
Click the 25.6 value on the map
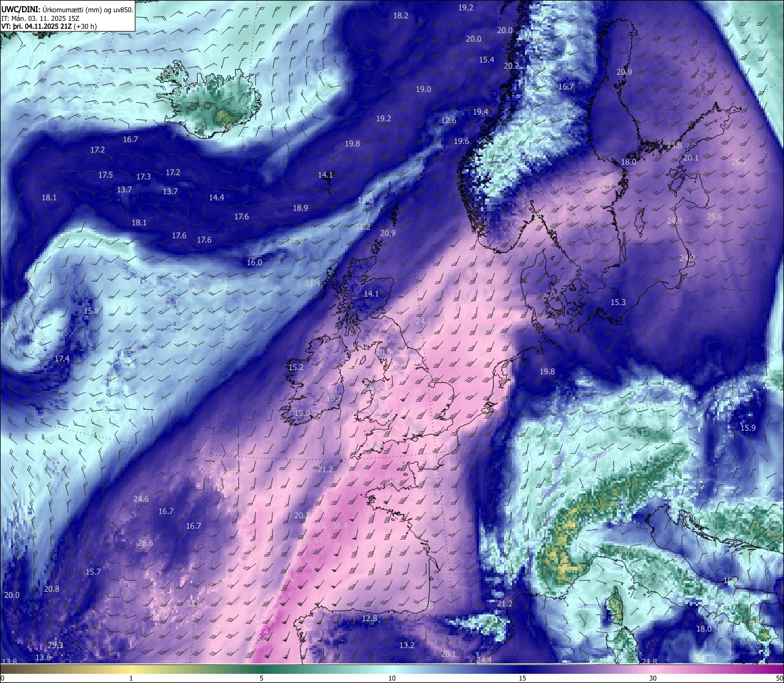point(714,216)
